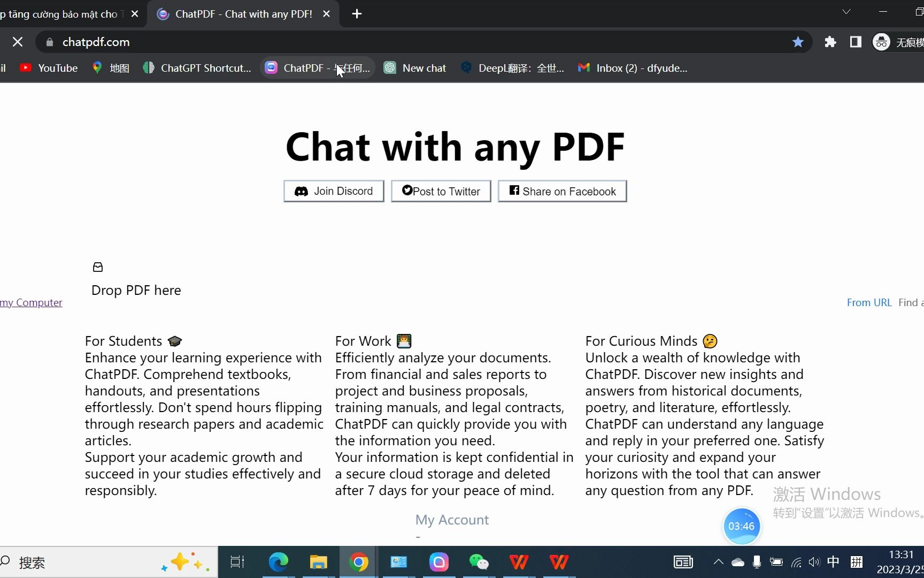
Task: Close the Vietnamese security tab
Action: click(135, 14)
